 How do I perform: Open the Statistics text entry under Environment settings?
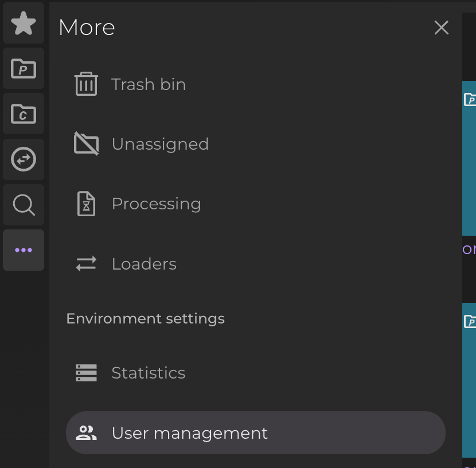click(x=148, y=373)
